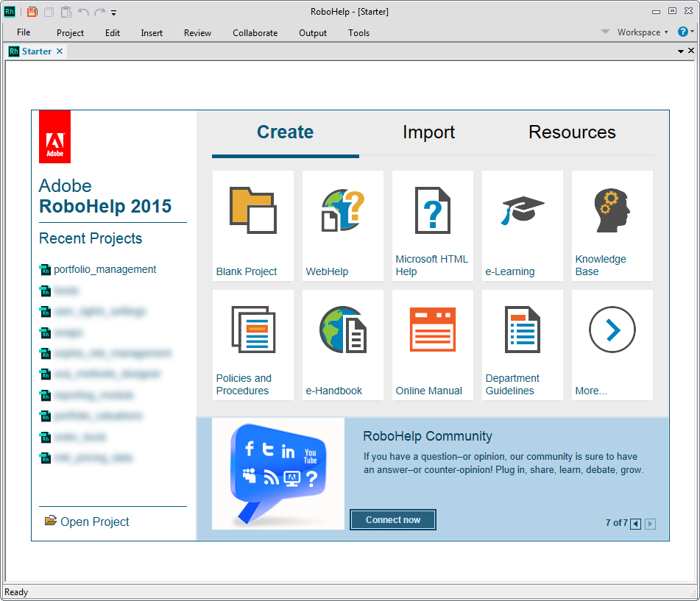700x601 pixels.
Task: Open the portfolio_management recent project
Action: [105, 270]
